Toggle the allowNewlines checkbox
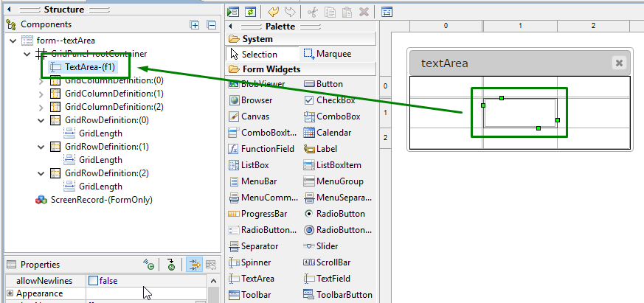Viewport: 644px width, 303px height. pos(92,281)
